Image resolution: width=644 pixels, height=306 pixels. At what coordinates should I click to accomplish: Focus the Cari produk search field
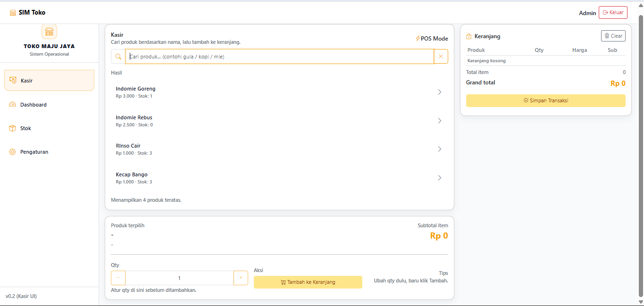[279, 57]
